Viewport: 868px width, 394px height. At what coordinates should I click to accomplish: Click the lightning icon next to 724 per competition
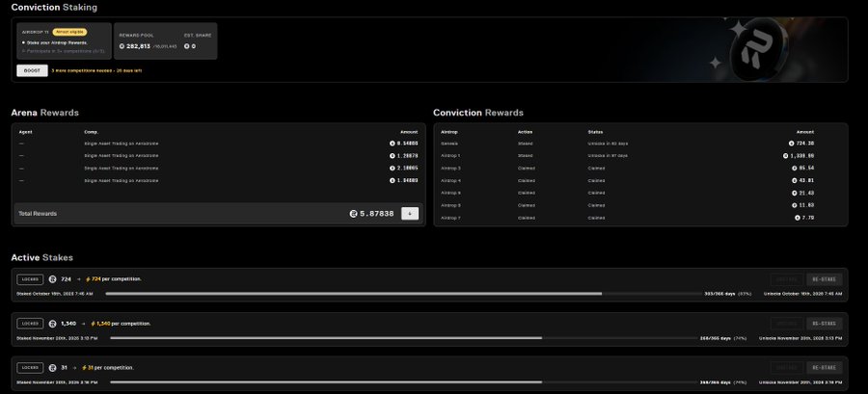pyautogui.click(x=88, y=279)
